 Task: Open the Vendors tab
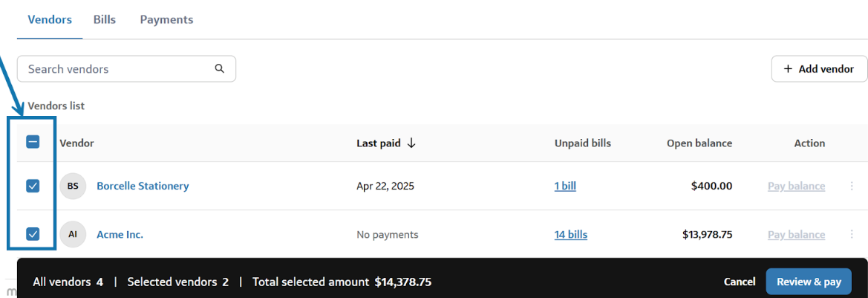(x=50, y=19)
